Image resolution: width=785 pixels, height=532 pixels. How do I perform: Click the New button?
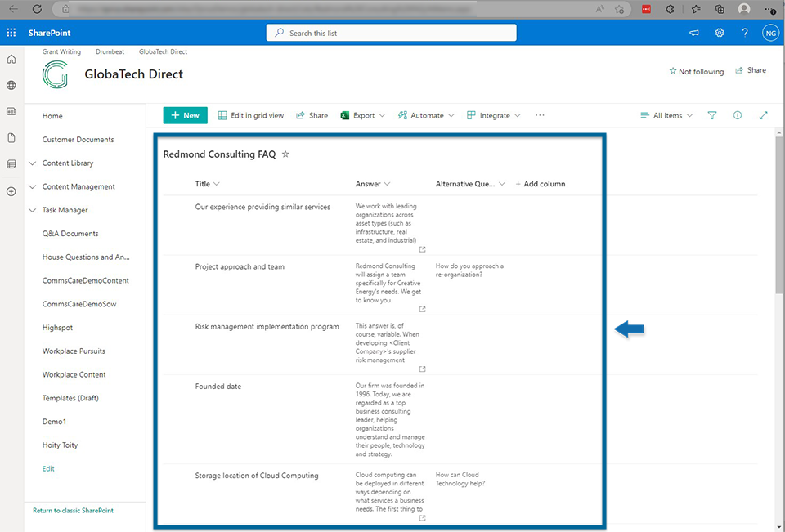(x=185, y=115)
